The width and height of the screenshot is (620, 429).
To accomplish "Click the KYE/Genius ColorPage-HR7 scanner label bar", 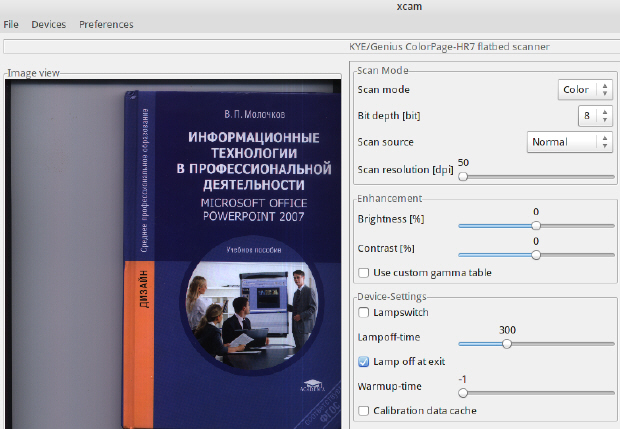I will pyautogui.click(x=312, y=47).
